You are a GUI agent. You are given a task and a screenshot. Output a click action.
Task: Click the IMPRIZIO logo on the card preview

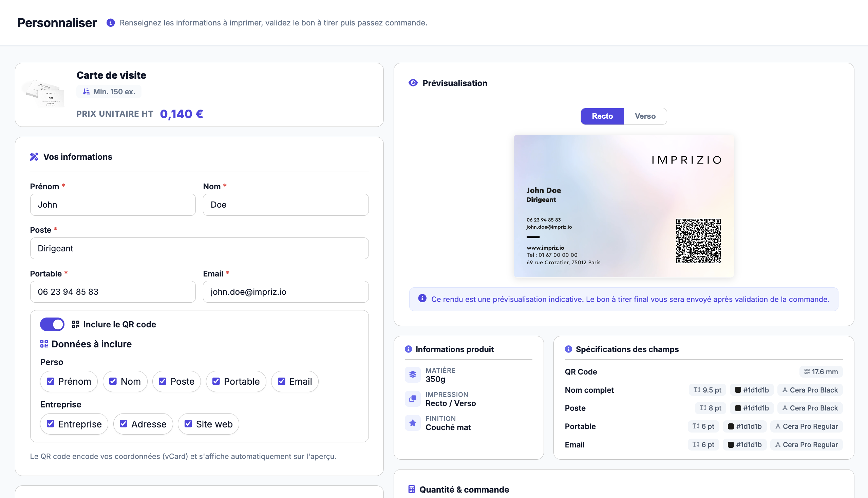(687, 160)
